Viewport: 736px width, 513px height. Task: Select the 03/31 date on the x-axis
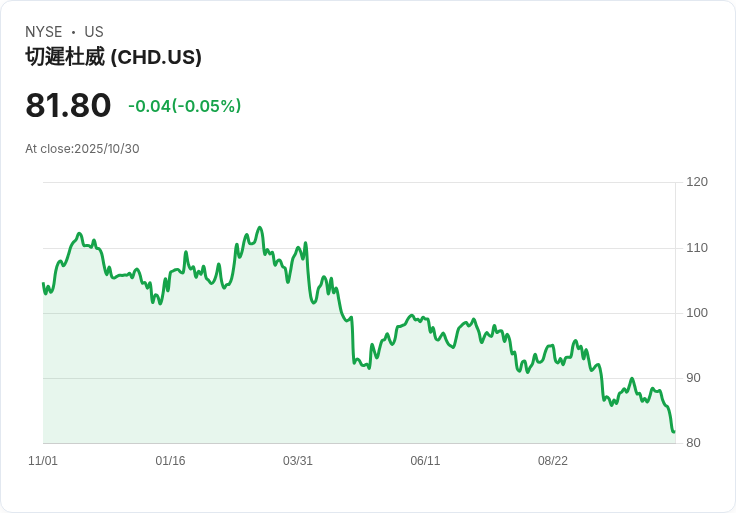click(298, 461)
